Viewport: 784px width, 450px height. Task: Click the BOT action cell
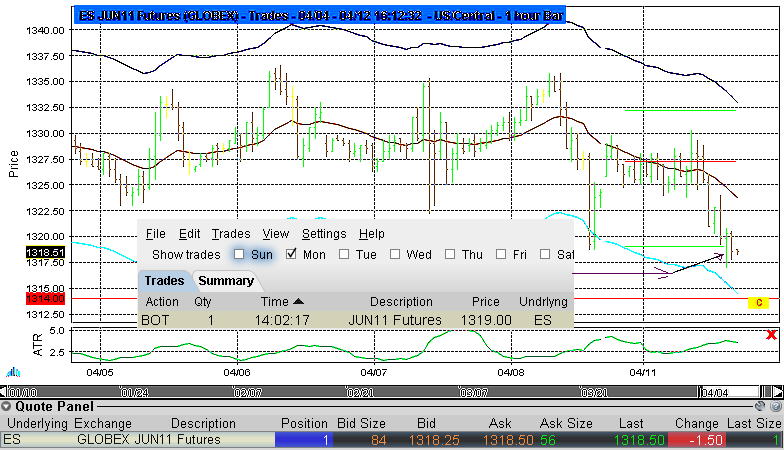pyautogui.click(x=155, y=320)
